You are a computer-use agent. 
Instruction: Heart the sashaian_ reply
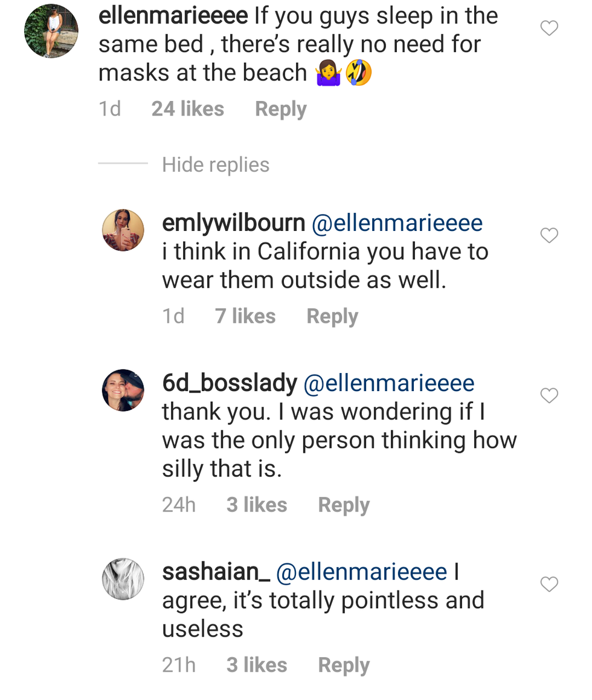(549, 584)
